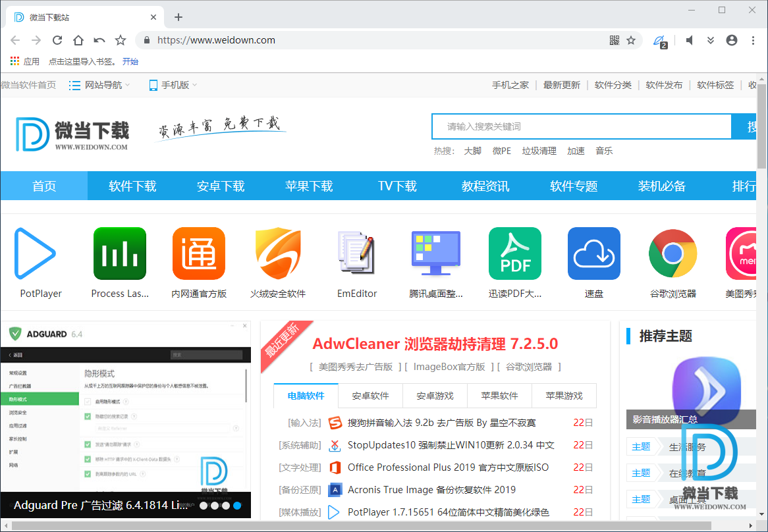Viewport: 768px width, 532px height.
Task: Open the PotPlayer app icon
Action: 35,253
